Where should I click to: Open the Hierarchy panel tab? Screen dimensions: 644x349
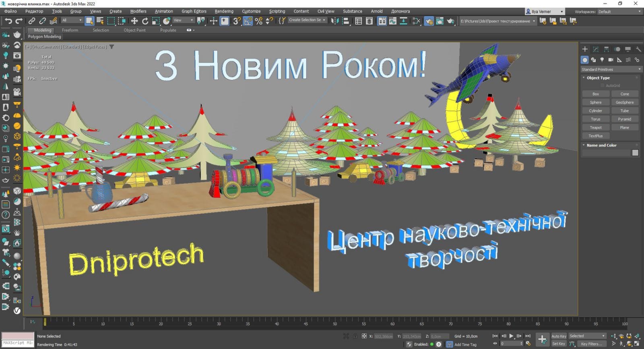click(x=606, y=49)
